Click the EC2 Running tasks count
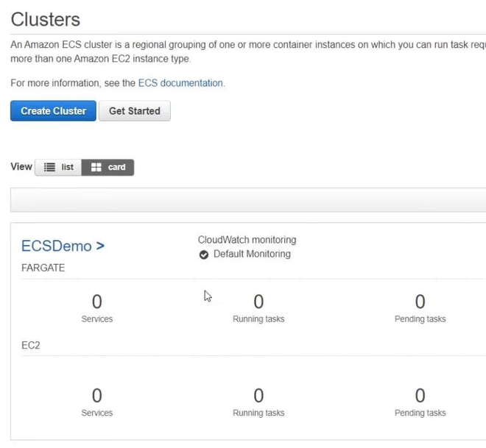Viewport: 486px width, 448px height. [x=258, y=397]
